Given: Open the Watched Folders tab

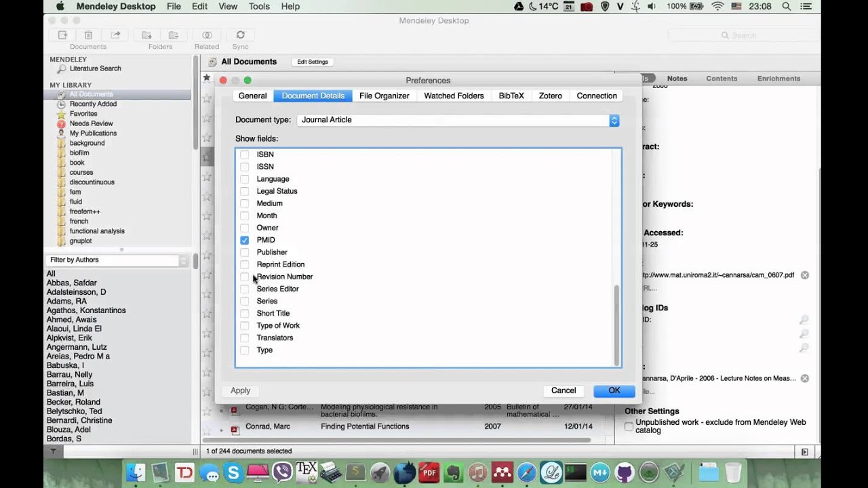Looking at the screenshot, I should click(x=454, y=96).
